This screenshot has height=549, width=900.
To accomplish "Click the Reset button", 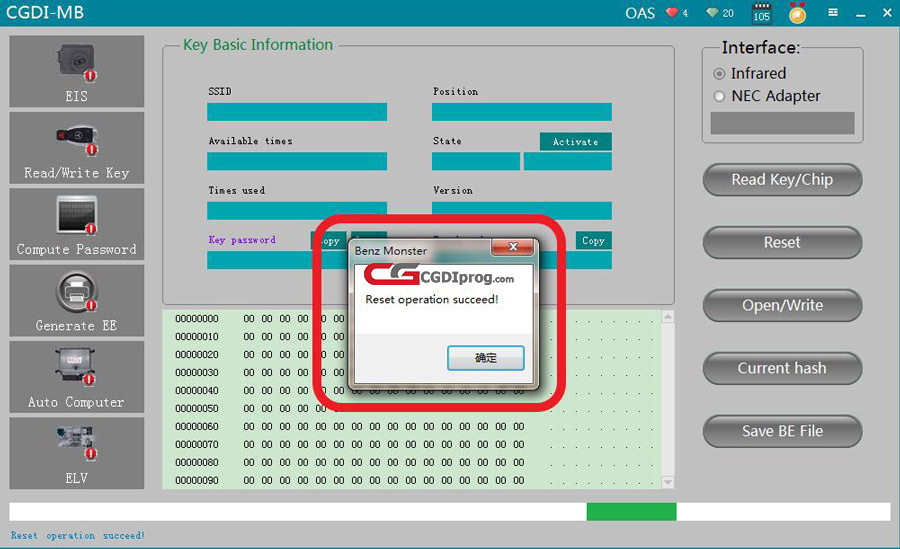I will click(x=782, y=242).
